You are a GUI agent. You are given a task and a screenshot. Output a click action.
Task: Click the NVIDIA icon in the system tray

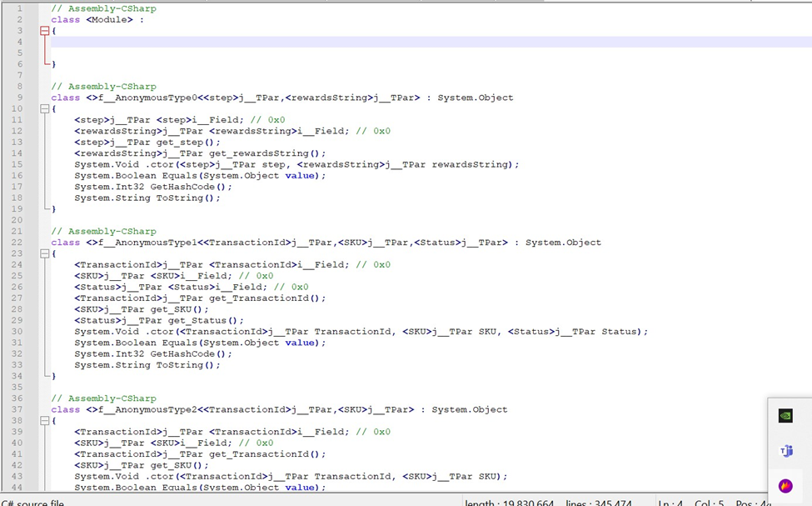coord(785,416)
